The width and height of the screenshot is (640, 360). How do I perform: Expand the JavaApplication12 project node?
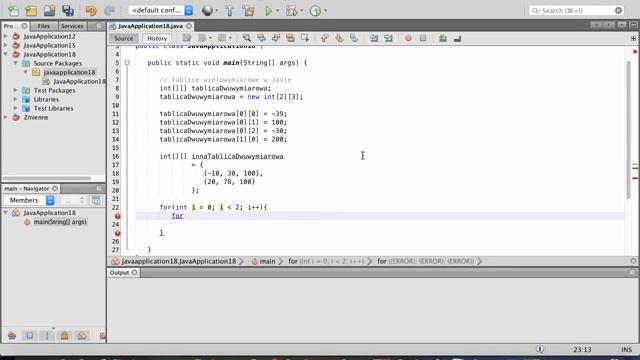6,36
